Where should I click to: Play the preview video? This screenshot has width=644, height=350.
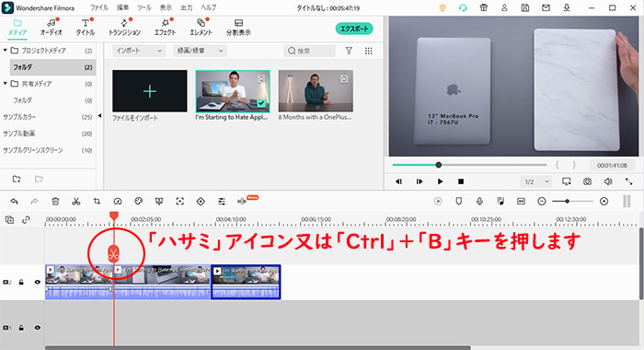click(440, 181)
